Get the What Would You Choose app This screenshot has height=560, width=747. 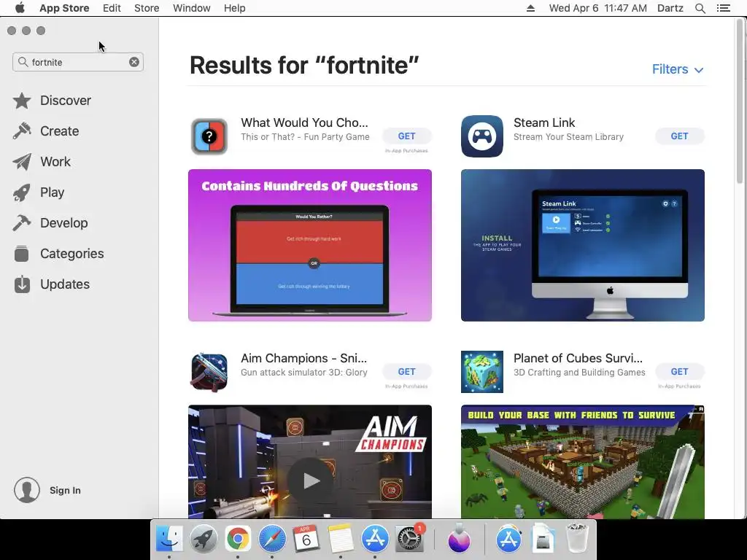406,136
